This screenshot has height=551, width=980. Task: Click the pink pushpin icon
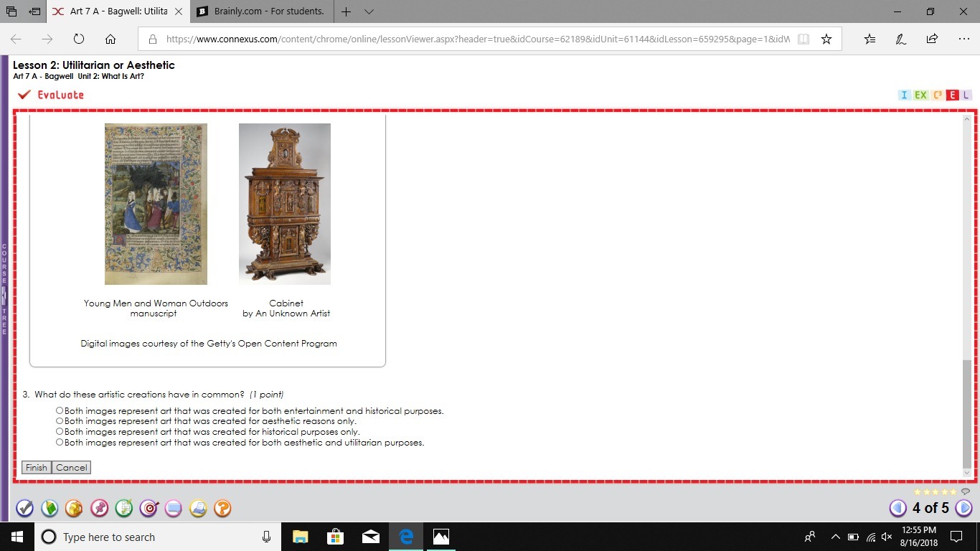99,508
